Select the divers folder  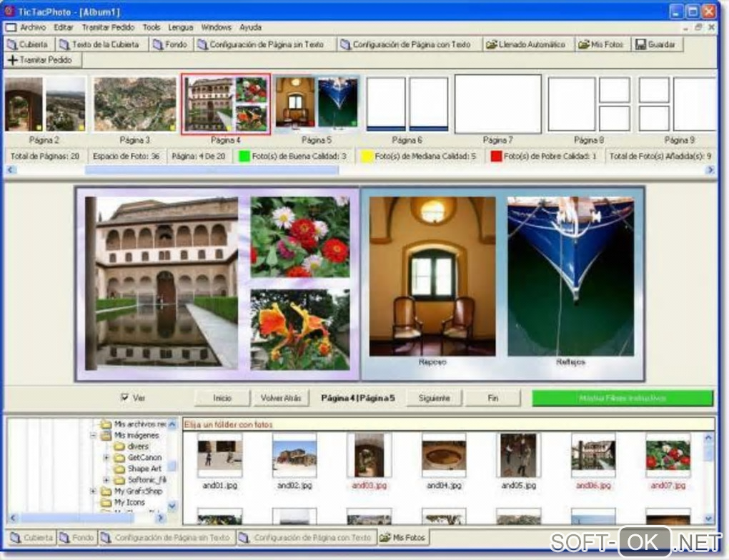[138, 446]
